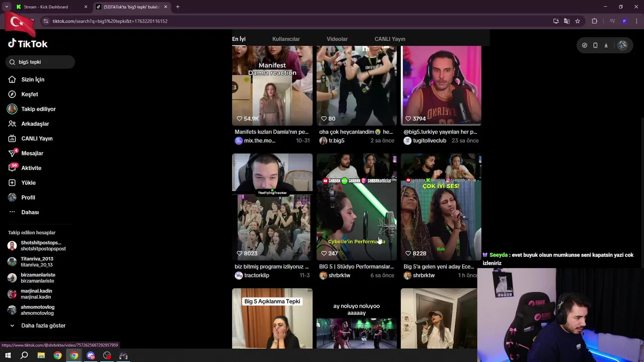The height and width of the screenshot is (362, 644).
Task: Open TikTok profile avatar menu
Action: click(622, 45)
